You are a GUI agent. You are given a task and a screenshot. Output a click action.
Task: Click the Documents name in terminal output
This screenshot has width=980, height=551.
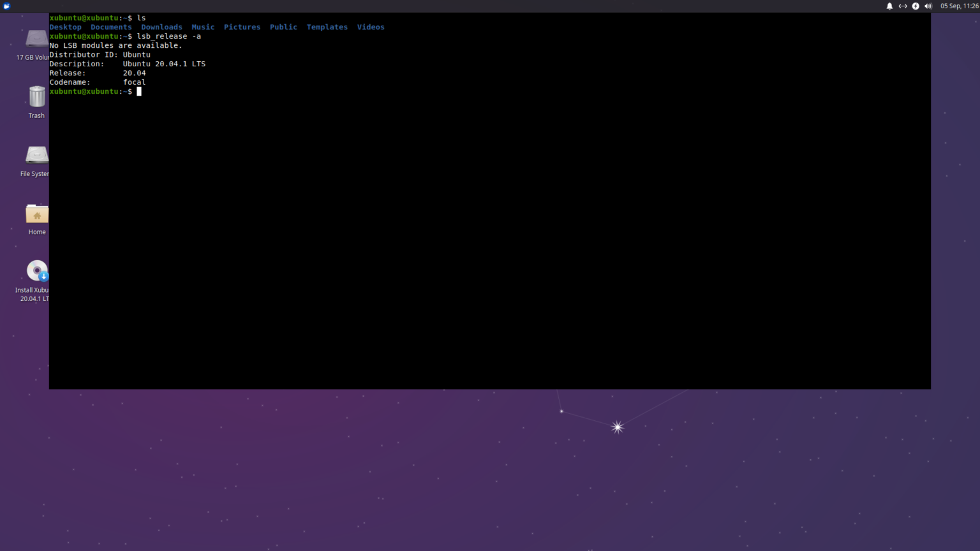point(111,27)
